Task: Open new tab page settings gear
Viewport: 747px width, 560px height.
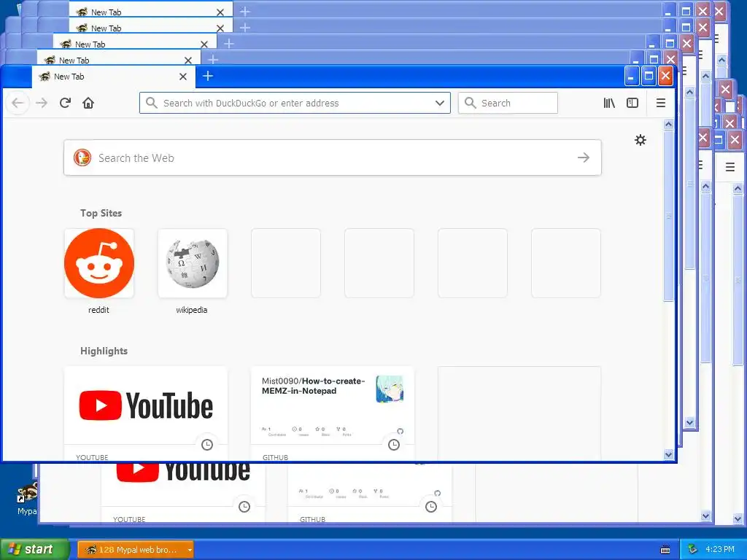Action: pyautogui.click(x=640, y=140)
